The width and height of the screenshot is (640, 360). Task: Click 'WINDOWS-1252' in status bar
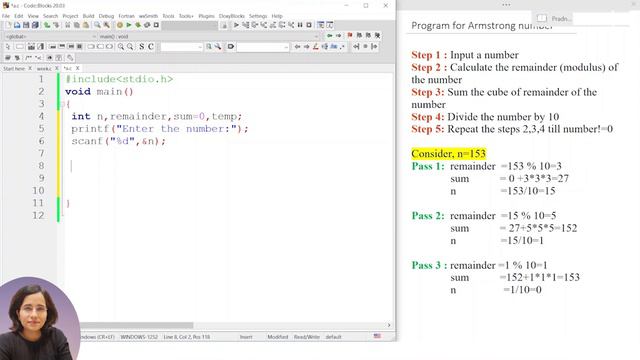[139, 337]
